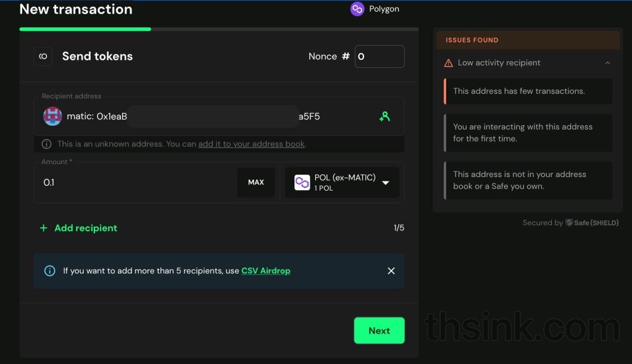
Task: Click Add recipient
Action: (78, 228)
